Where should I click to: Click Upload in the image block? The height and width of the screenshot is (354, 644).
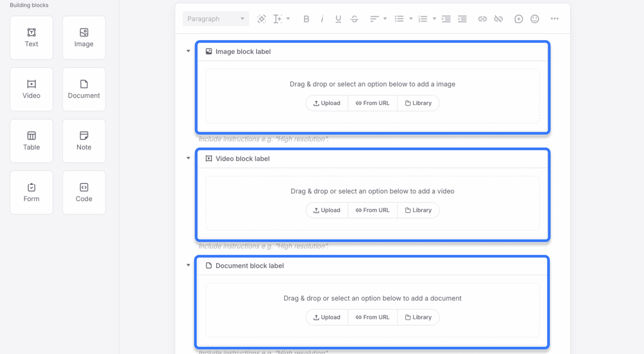327,103
